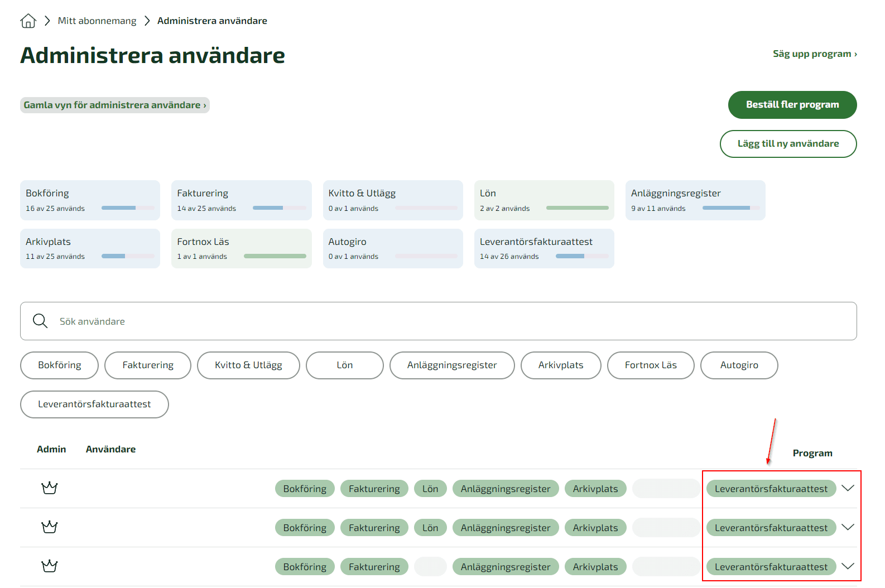Click the second row admin crown icon

click(50, 527)
